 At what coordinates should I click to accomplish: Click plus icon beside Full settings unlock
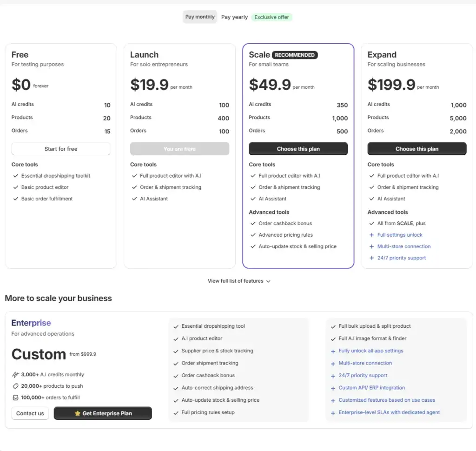pyautogui.click(x=371, y=235)
